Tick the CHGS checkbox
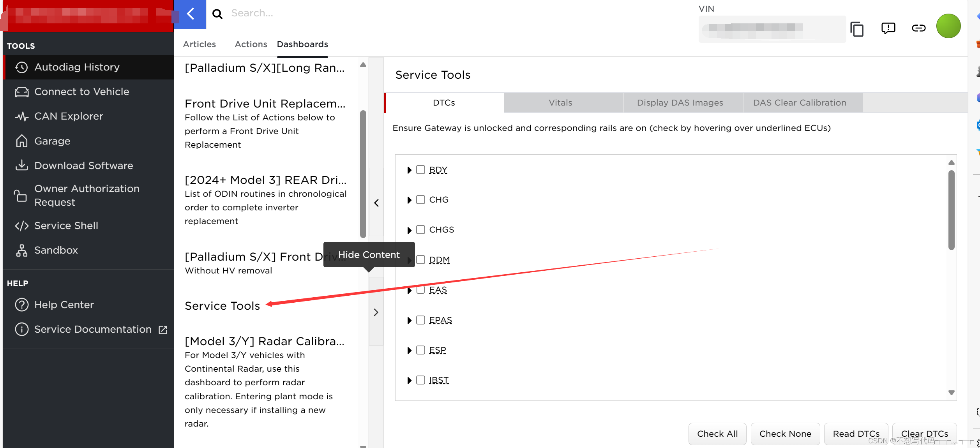Viewport: 980px width, 448px height. pyautogui.click(x=420, y=230)
